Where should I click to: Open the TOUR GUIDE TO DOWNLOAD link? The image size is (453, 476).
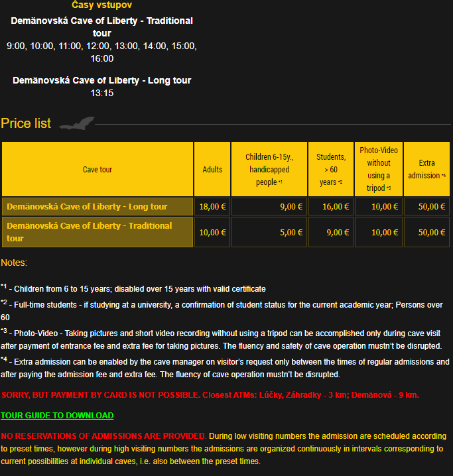[57, 415]
